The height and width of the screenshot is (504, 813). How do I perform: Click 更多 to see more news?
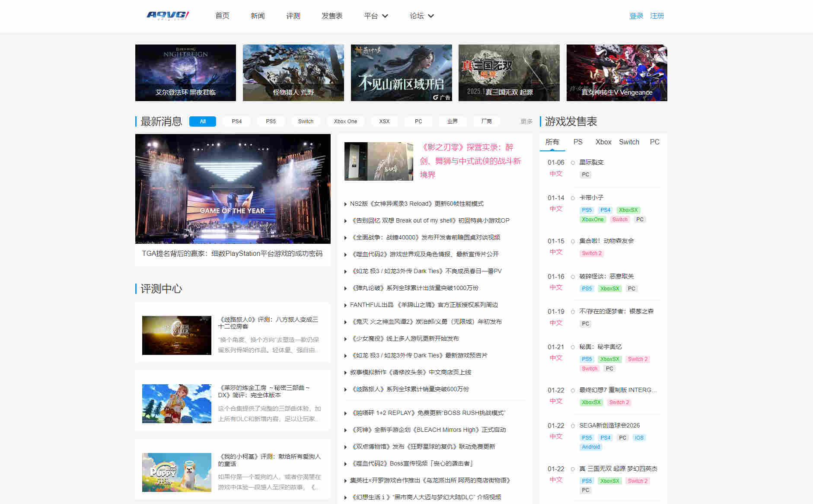pyautogui.click(x=526, y=121)
